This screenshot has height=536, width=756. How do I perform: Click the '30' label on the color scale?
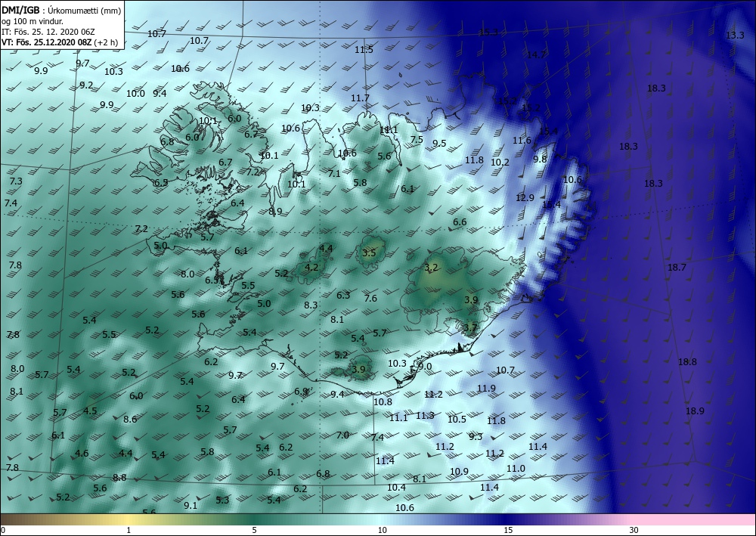point(634,530)
